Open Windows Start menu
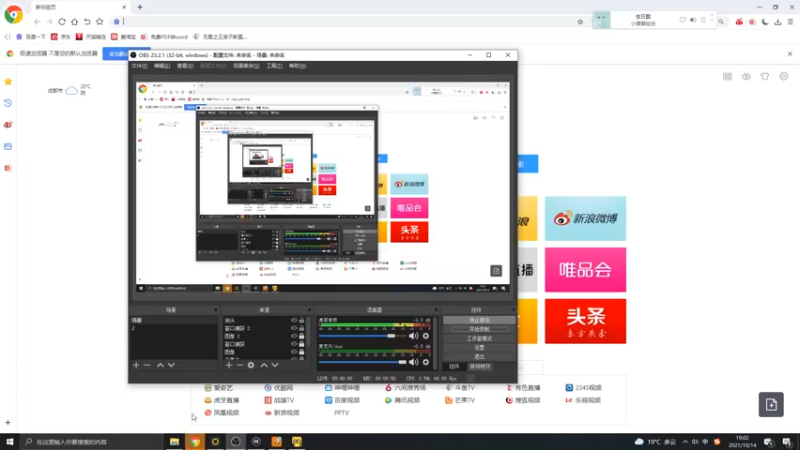Viewport: 800px width, 450px height. (10, 441)
